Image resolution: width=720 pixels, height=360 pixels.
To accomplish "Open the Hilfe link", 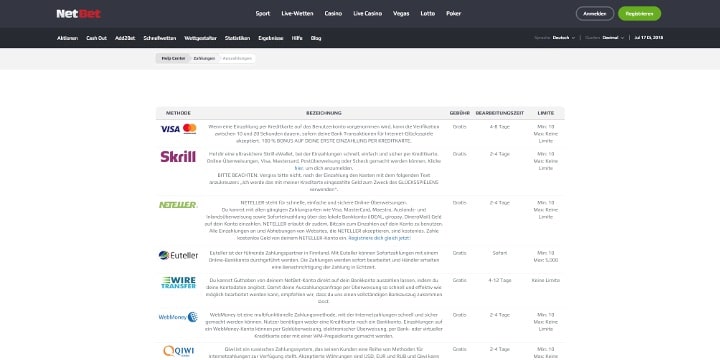I will 297,38.
